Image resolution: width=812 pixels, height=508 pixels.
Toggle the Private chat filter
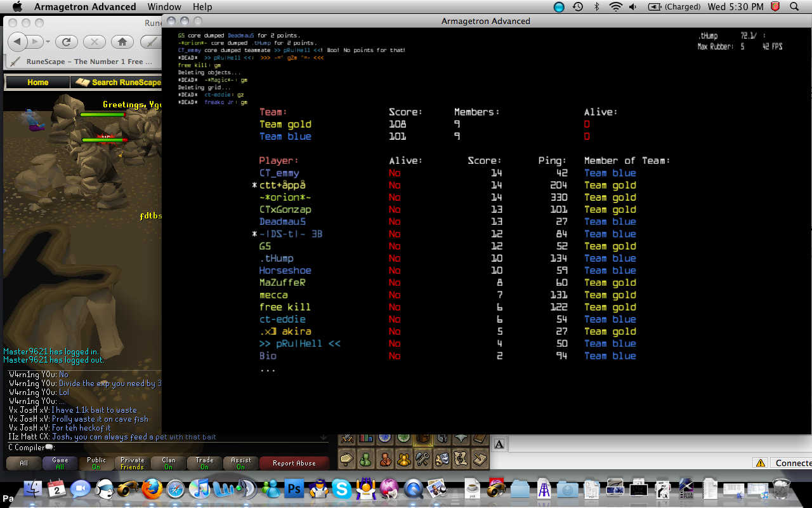(133, 463)
